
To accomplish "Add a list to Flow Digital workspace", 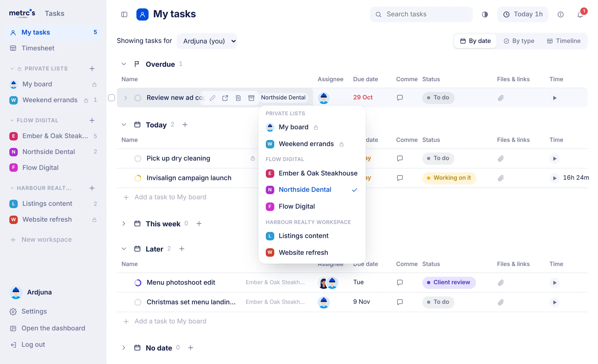I will [92, 120].
